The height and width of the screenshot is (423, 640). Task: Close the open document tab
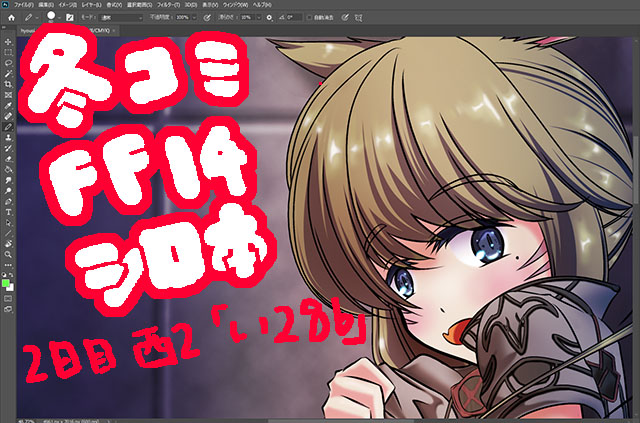point(113,31)
